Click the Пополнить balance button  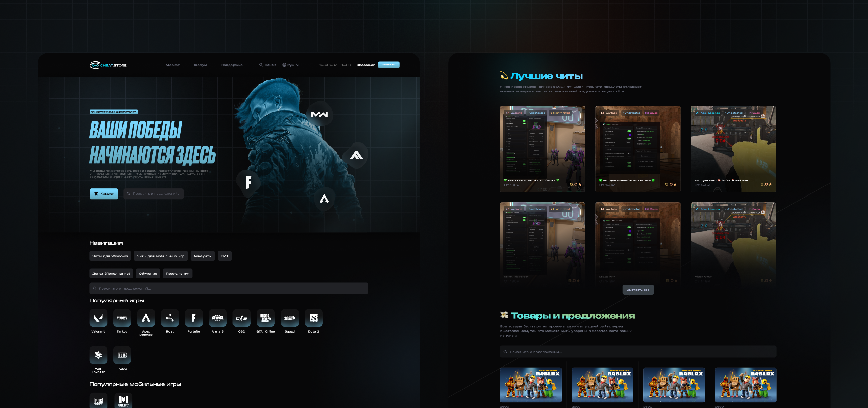[388, 65]
